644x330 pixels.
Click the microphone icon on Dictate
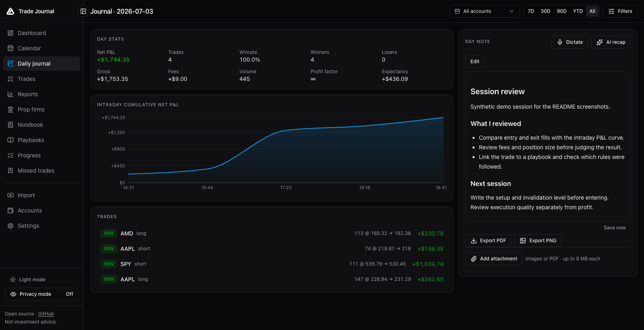tap(560, 42)
